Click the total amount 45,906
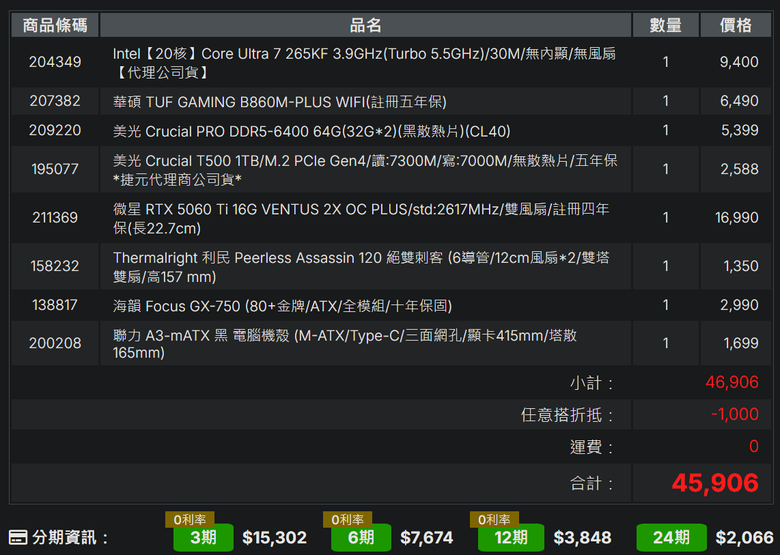780x555 pixels. click(715, 483)
